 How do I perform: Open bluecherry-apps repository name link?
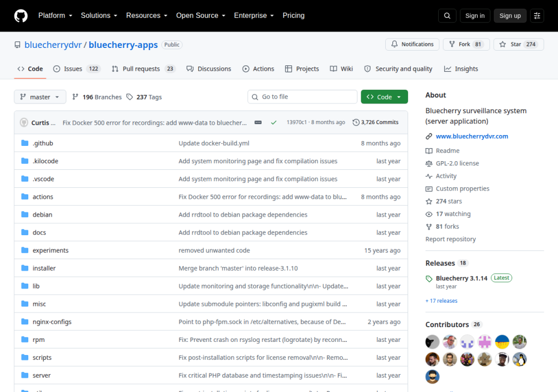[x=123, y=45]
